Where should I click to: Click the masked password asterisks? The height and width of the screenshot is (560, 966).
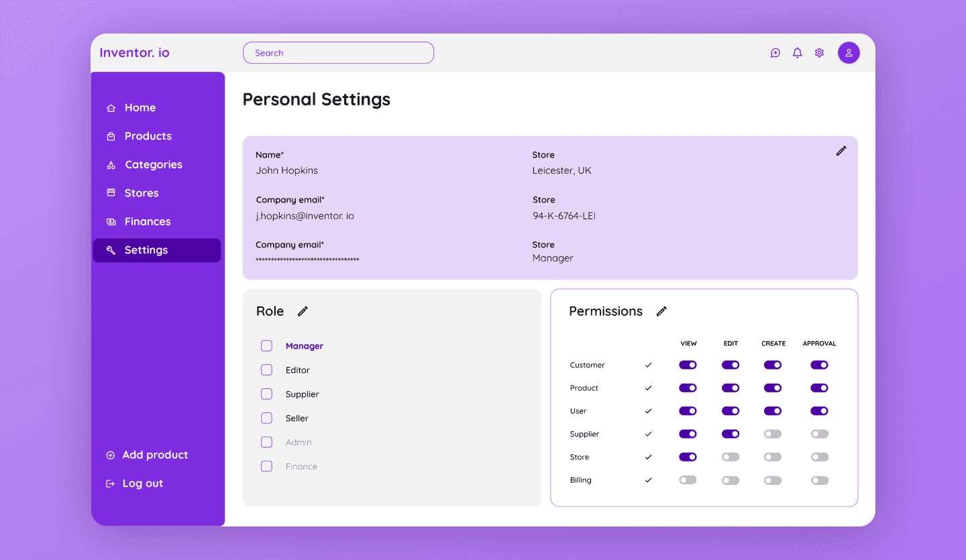click(x=307, y=260)
